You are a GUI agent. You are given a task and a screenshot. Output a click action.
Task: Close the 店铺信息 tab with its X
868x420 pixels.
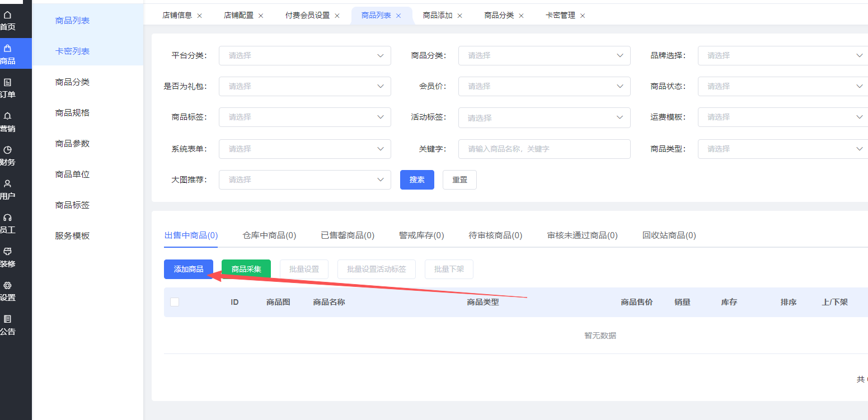pyautogui.click(x=200, y=16)
